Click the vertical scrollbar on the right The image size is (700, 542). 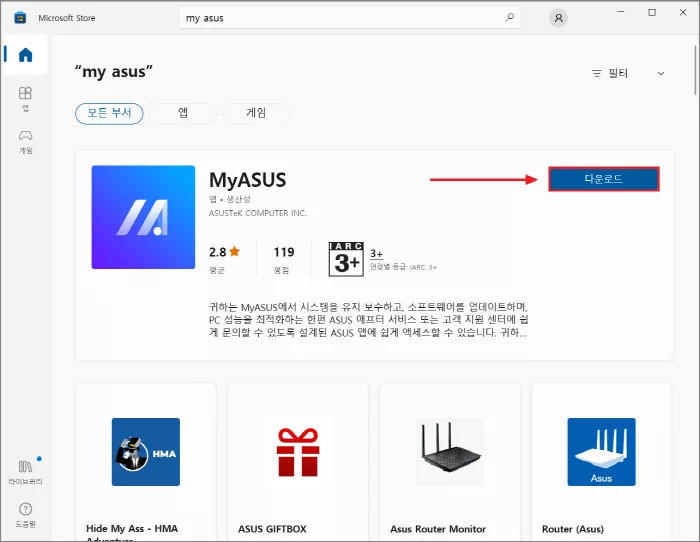[x=696, y=70]
